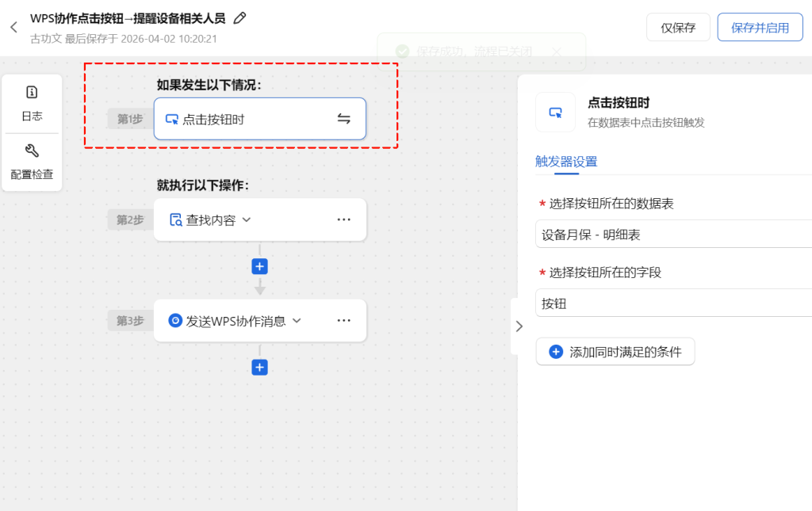Click the 如果发生以下情况 heading
The width and height of the screenshot is (812, 511).
click(209, 85)
